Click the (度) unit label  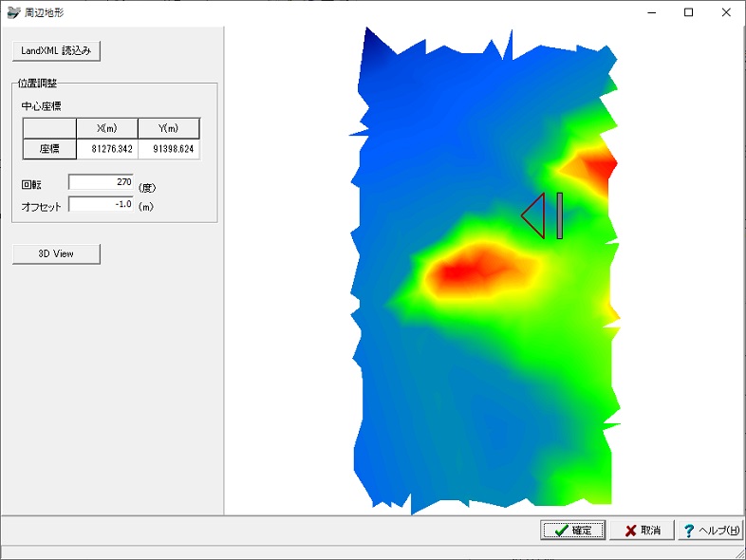(x=147, y=188)
